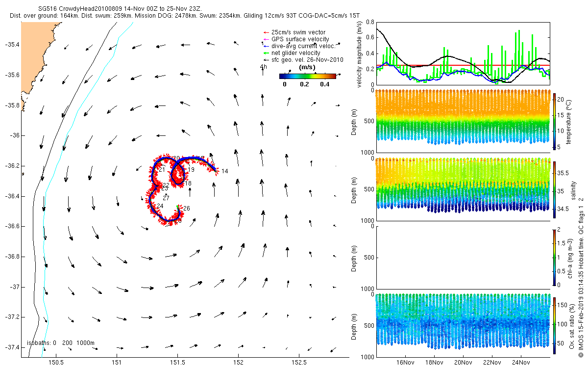The height and width of the screenshot is (368, 588).
Task: Click the day 18 track marker label
Action: pos(188,184)
